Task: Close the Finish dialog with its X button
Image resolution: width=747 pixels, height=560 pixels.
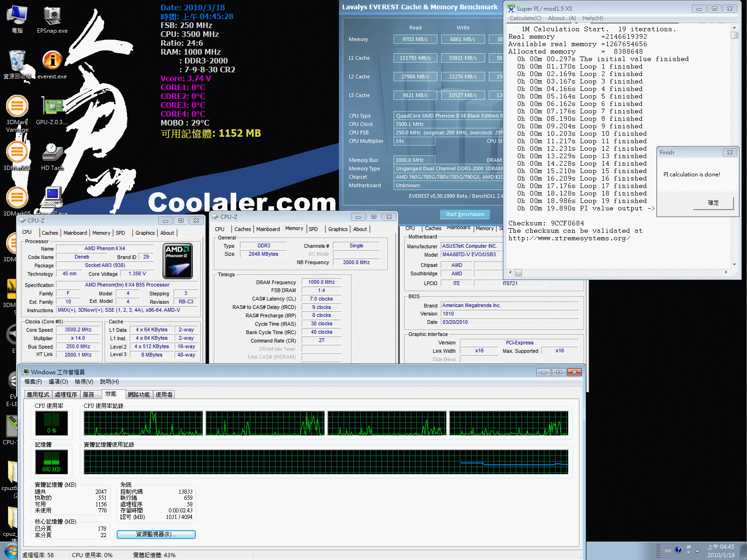Action: [x=730, y=153]
